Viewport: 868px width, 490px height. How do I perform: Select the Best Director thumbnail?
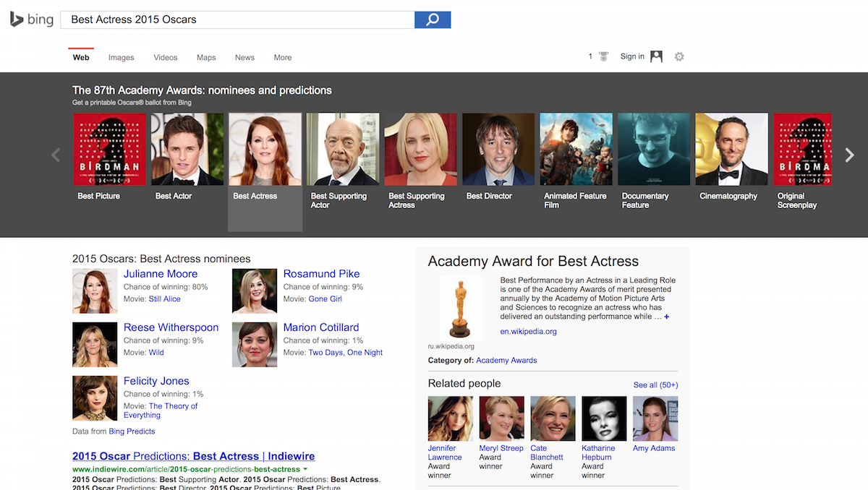click(x=498, y=150)
